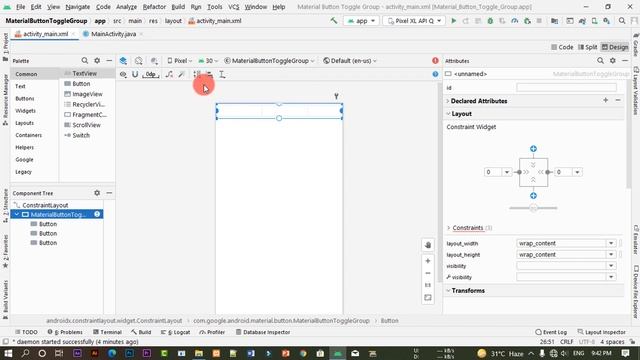Collapse the Layout section
The image size is (640, 360).
[448, 114]
